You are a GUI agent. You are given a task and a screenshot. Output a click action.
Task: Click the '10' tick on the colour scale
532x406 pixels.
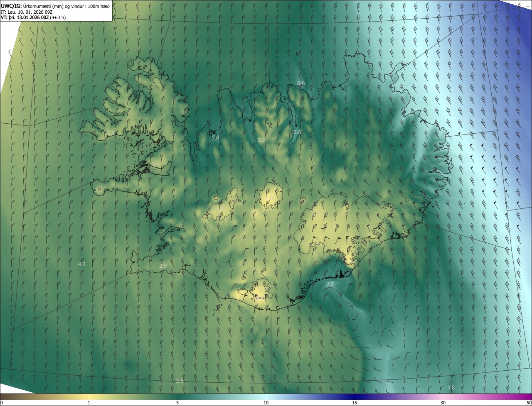pos(266,403)
